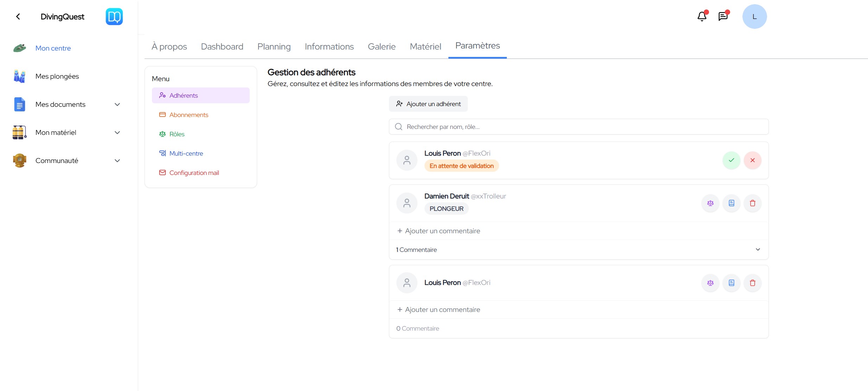The height and width of the screenshot is (391, 868).
Task: Approve Louis Peron with green checkmark
Action: click(731, 160)
